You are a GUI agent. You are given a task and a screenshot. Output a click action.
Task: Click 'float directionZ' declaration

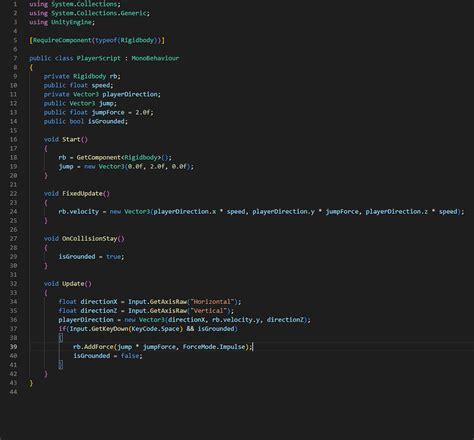pos(88,311)
